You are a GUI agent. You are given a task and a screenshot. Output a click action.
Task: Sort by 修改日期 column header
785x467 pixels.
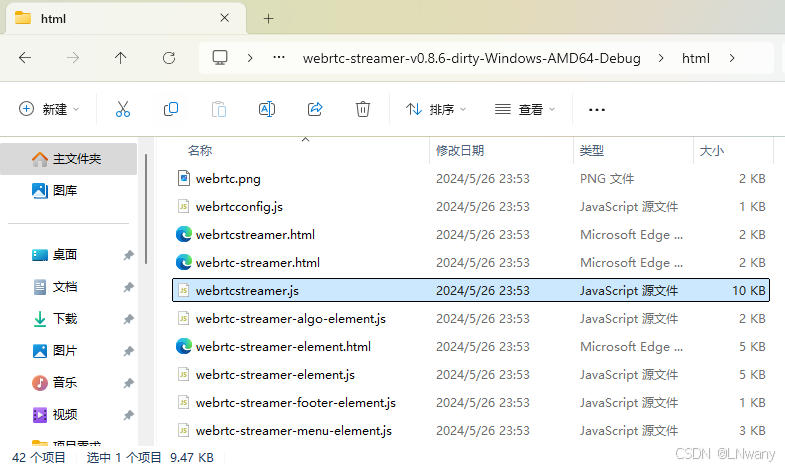pyautogui.click(x=460, y=150)
